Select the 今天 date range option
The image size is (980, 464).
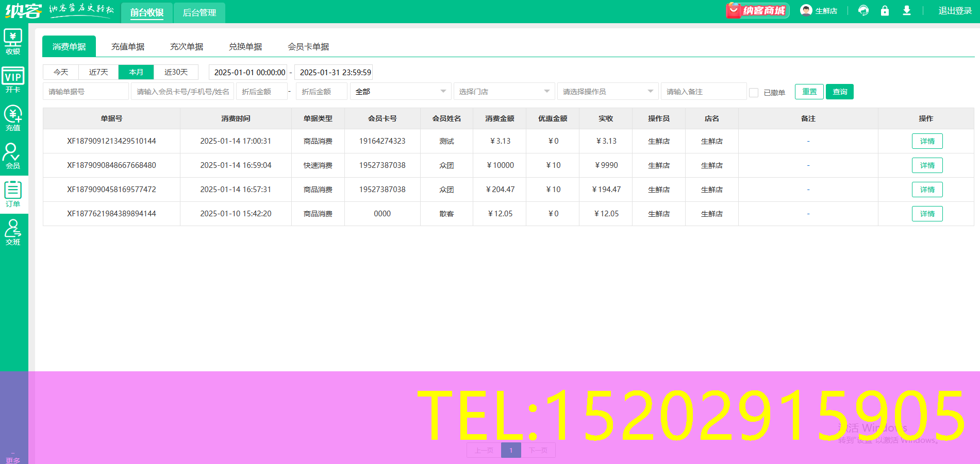pos(61,72)
